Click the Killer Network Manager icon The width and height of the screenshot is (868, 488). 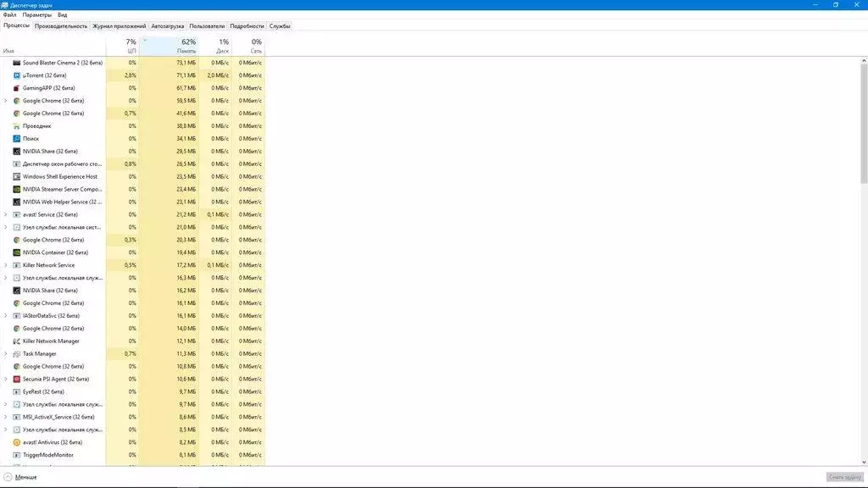pos(17,341)
